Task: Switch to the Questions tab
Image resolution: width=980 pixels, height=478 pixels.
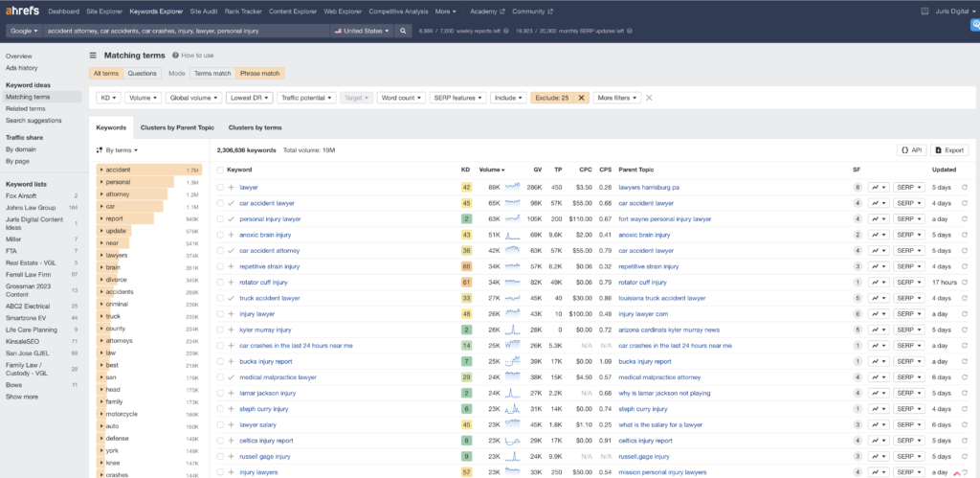Action: (x=142, y=73)
